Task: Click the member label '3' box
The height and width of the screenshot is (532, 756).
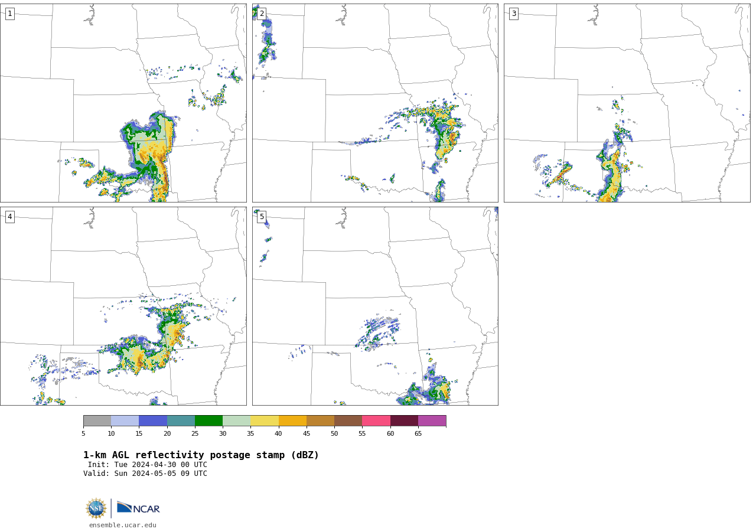Action: [x=513, y=14]
